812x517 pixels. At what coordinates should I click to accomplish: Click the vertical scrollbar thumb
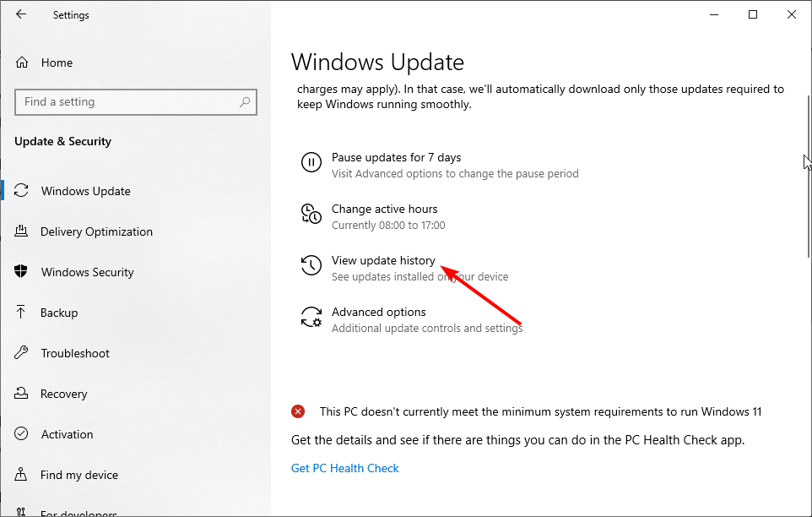pyautogui.click(x=809, y=176)
